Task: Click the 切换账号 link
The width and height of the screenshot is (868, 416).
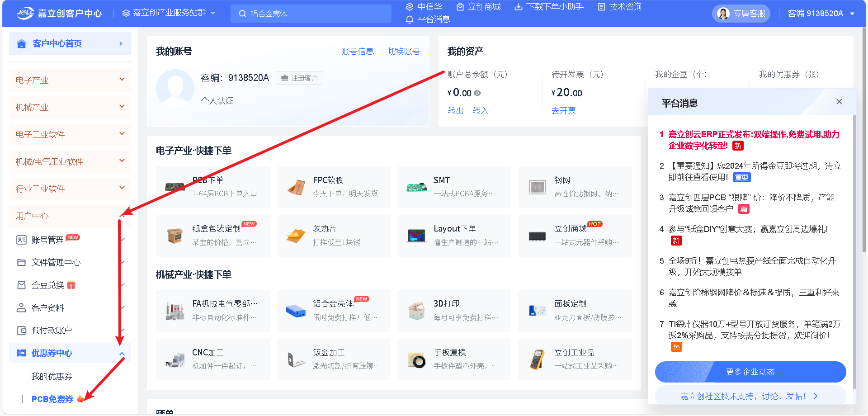Action: pyautogui.click(x=404, y=52)
